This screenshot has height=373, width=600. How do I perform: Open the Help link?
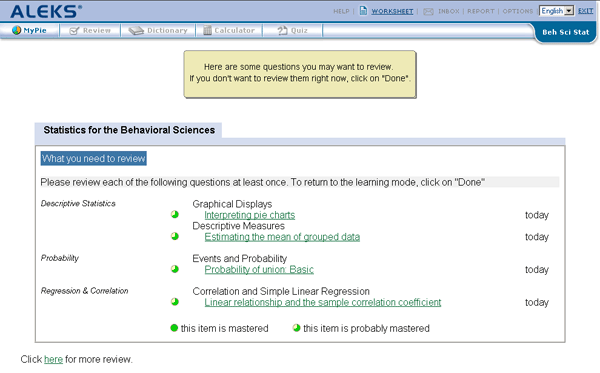pyautogui.click(x=341, y=11)
